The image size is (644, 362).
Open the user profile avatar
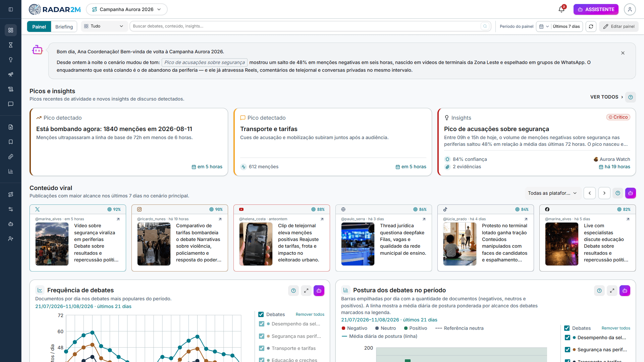pos(630,9)
